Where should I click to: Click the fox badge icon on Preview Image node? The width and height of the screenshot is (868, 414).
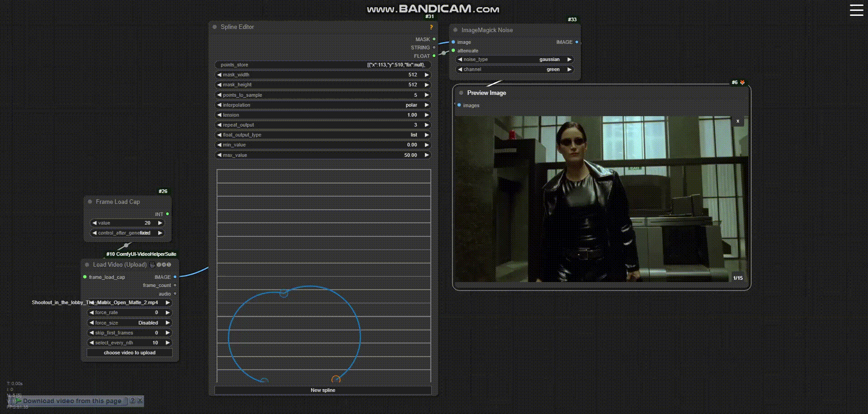pyautogui.click(x=742, y=82)
